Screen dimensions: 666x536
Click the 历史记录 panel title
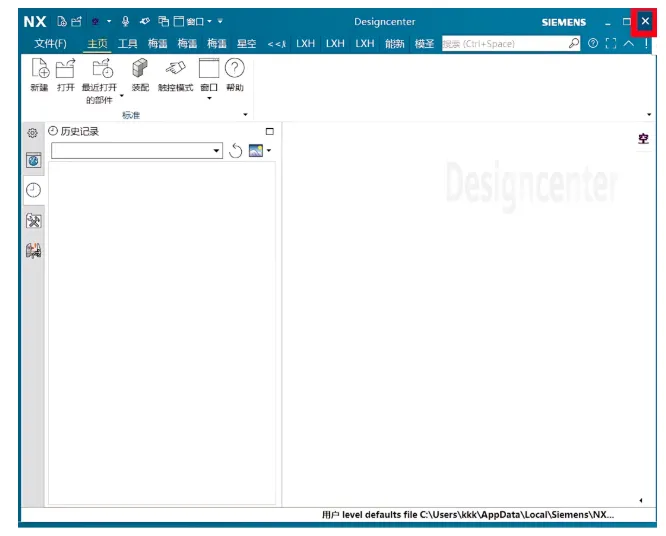pyautogui.click(x=79, y=131)
